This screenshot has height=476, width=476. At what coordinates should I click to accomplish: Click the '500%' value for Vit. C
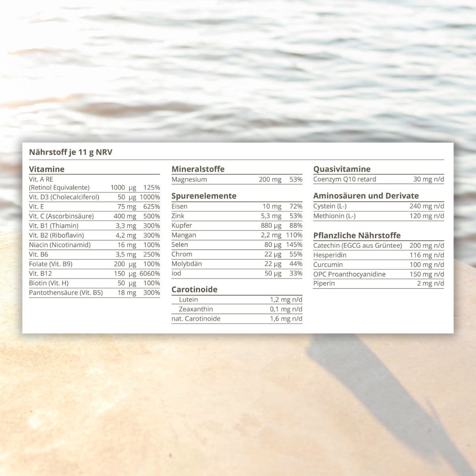point(152,216)
